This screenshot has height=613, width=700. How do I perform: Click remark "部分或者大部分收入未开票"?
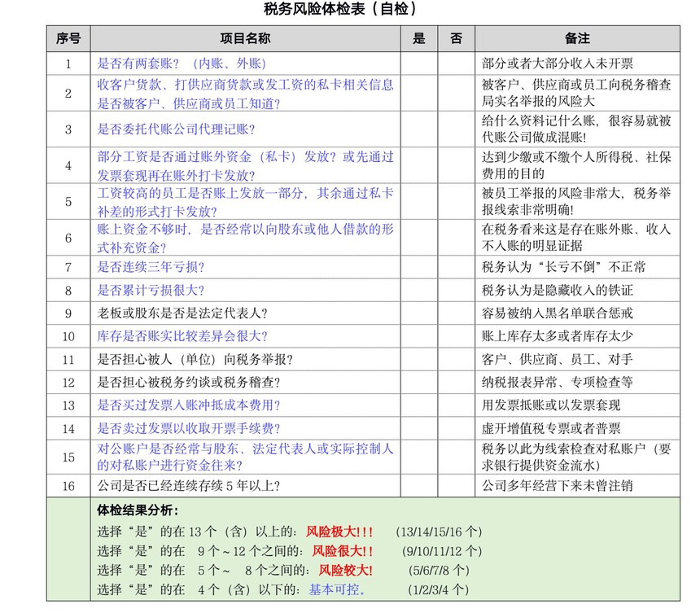(x=557, y=63)
